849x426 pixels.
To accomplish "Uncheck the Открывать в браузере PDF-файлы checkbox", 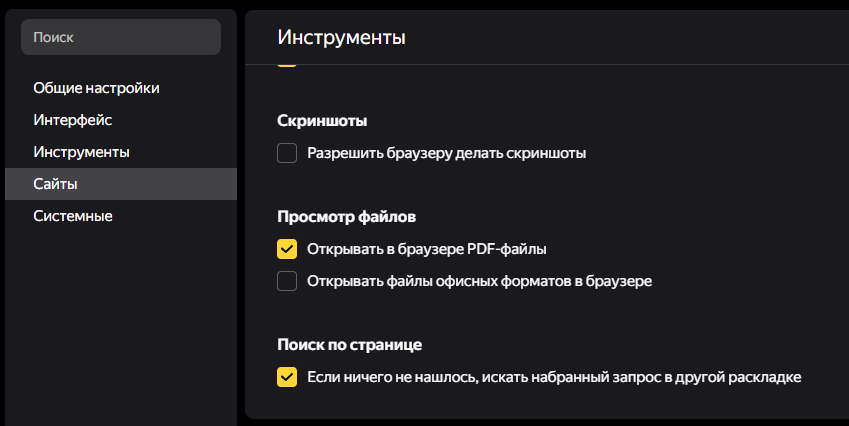I will coord(287,249).
